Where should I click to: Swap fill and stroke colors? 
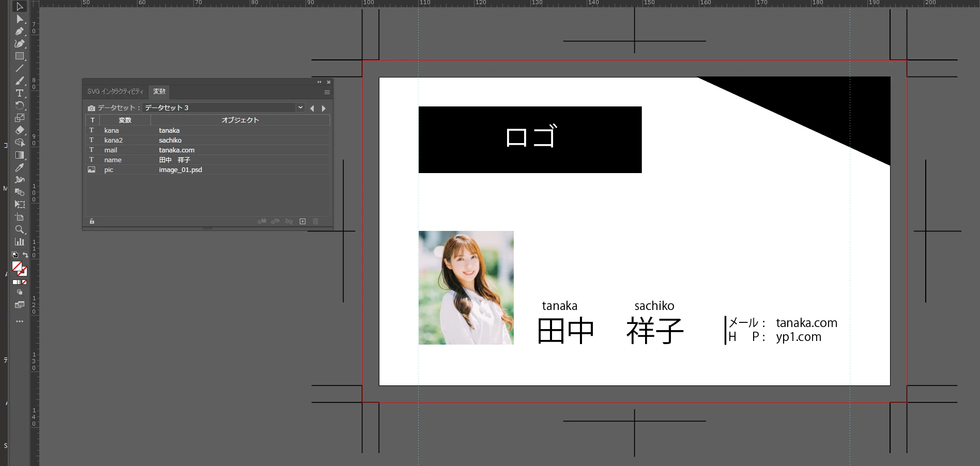click(x=25, y=255)
